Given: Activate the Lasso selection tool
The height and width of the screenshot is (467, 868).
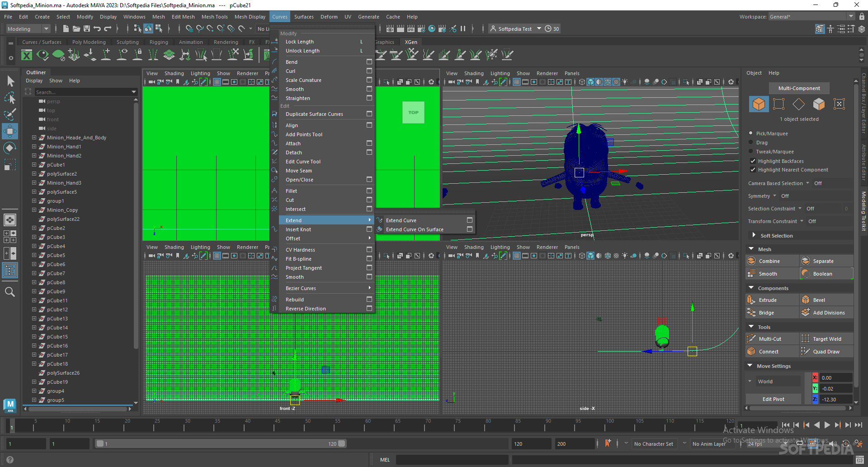Looking at the screenshot, I should coord(10,98).
